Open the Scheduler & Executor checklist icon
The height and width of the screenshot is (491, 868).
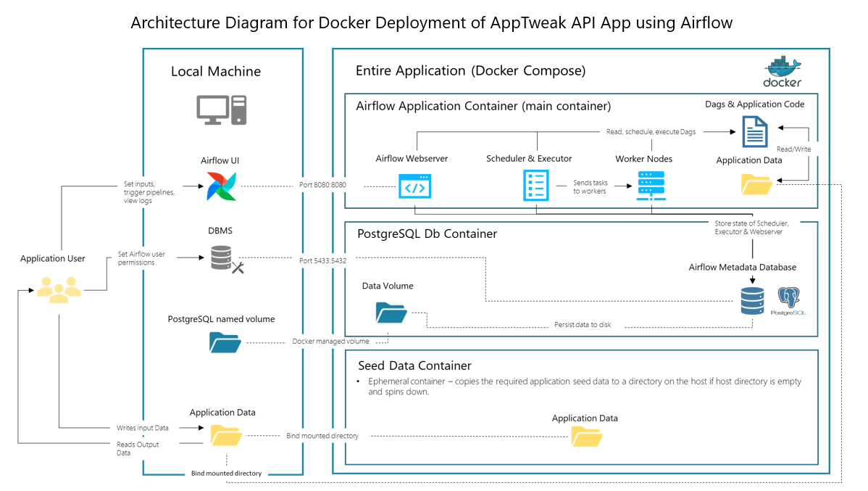(x=536, y=185)
